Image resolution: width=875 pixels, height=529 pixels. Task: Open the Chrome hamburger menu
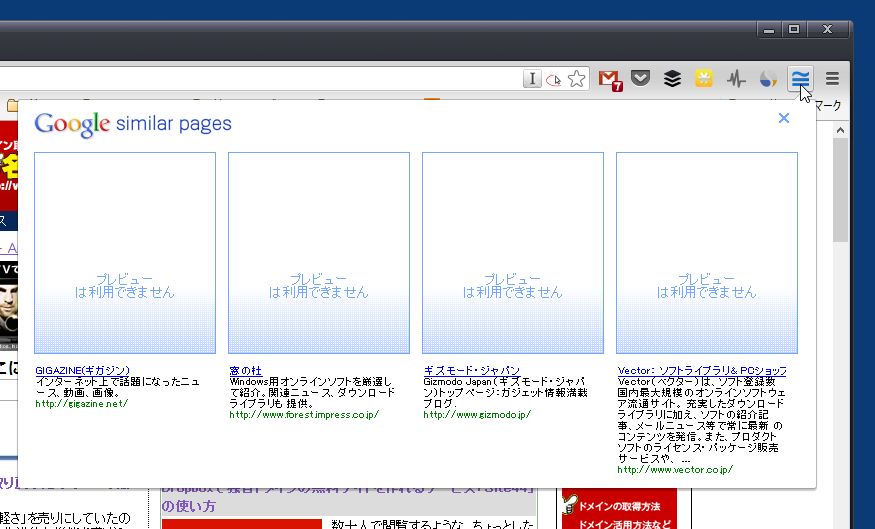point(832,79)
